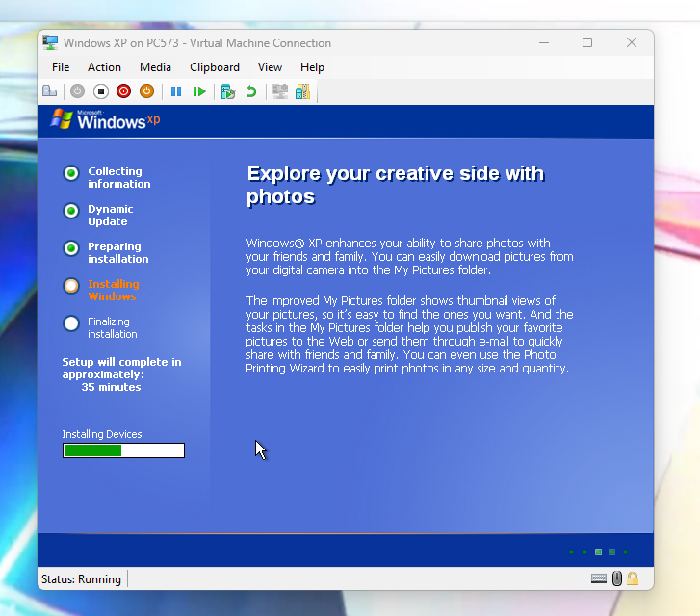
Task: Create a checkpoint using the toolbar icon
Action: click(228, 91)
